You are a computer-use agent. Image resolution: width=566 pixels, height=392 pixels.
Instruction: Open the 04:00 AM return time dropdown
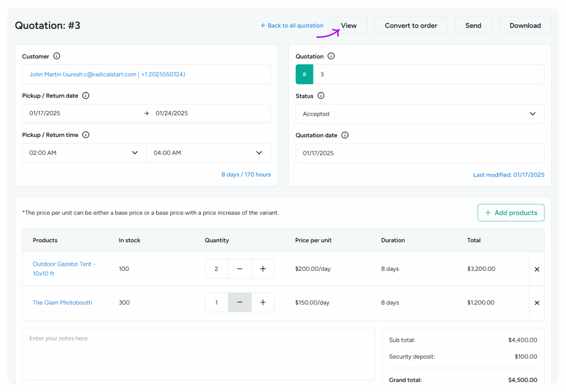208,153
